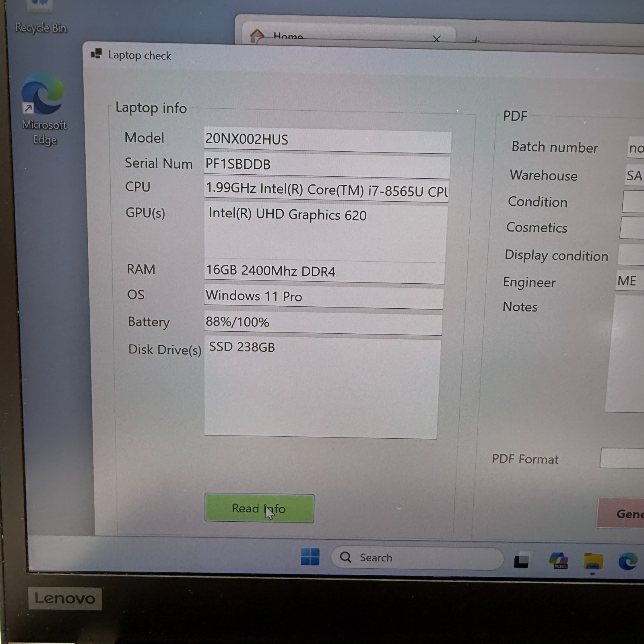Click the CPU label
This screenshot has width=644, height=644.
(138, 187)
